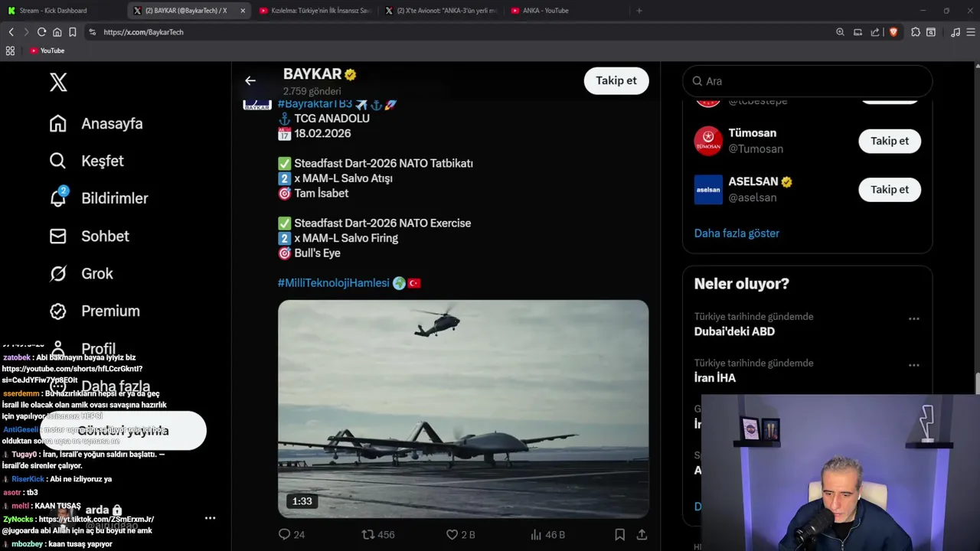Play the BAYKAR drone video

(x=463, y=409)
